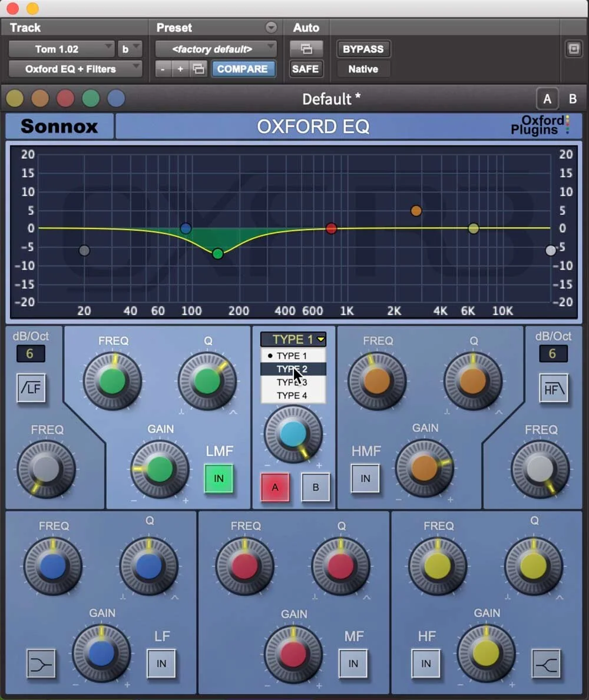This screenshot has width=589, height=700.
Task: Click the orange dot in the plugin header
Action: click(x=40, y=98)
